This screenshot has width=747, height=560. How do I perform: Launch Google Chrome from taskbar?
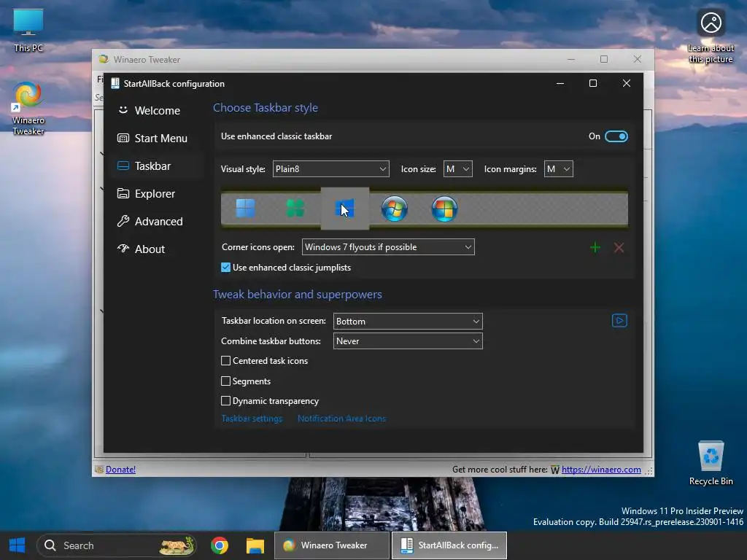pyautogui.click(x=220, y=545)
